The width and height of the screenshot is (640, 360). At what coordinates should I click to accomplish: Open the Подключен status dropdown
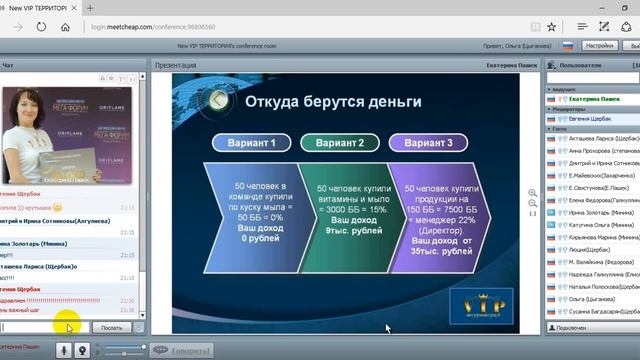click(593, 328)
